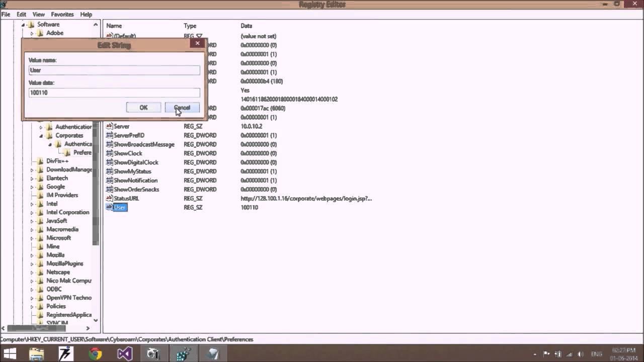The width and height of the screenshot is (644, 362).
Task: Select the Server string value icon
Action: [109, 126]
